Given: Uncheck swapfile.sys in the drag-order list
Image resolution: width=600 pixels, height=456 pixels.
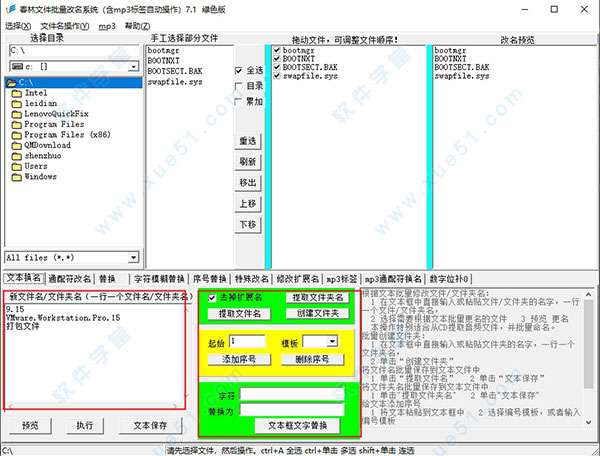Looking at the screenshot, I should coord(277,76).
